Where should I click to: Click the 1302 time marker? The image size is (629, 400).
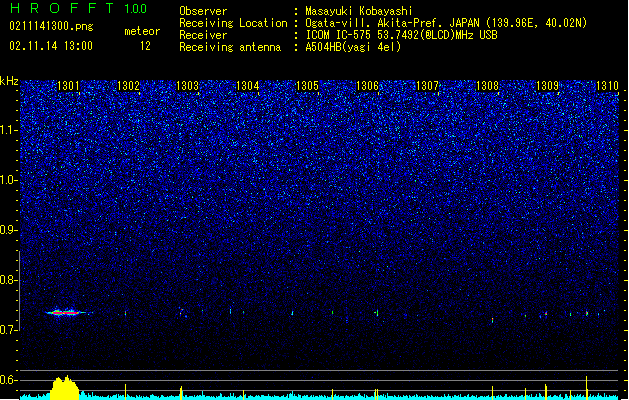coord(128,86)
